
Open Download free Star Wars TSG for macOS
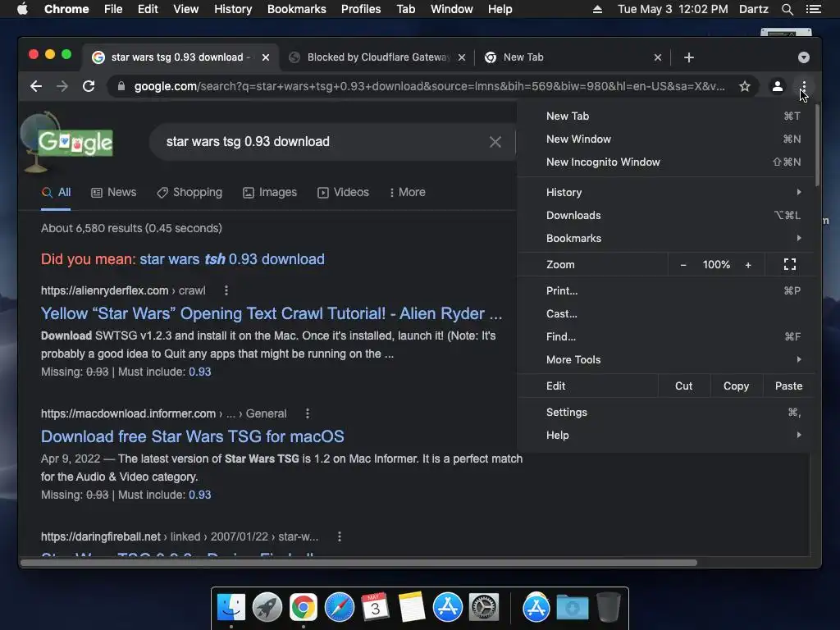click(x=192, y=436)
